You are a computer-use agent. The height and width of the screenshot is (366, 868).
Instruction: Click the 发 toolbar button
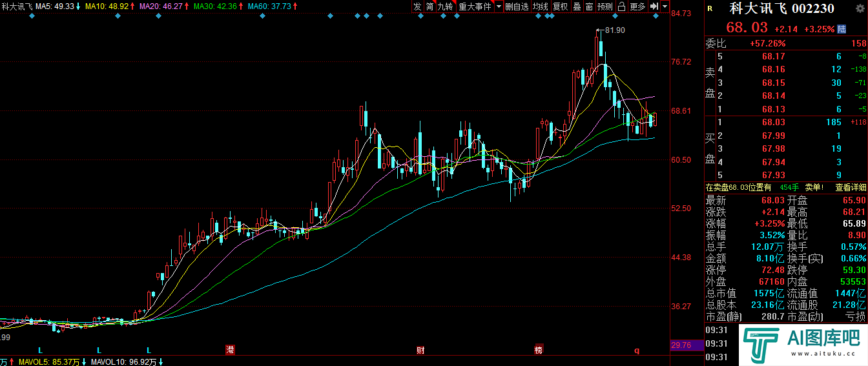click(417, 6)
